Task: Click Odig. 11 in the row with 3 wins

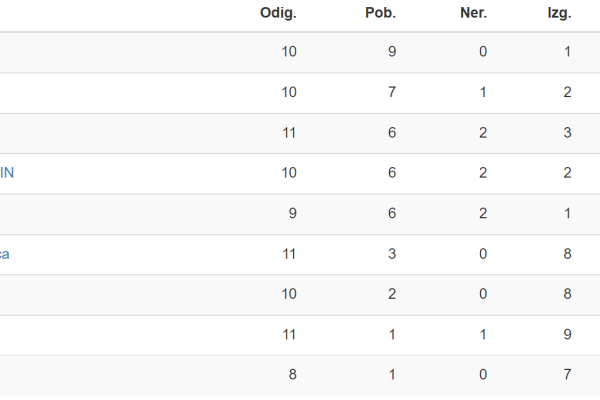Action: [289, 254]
